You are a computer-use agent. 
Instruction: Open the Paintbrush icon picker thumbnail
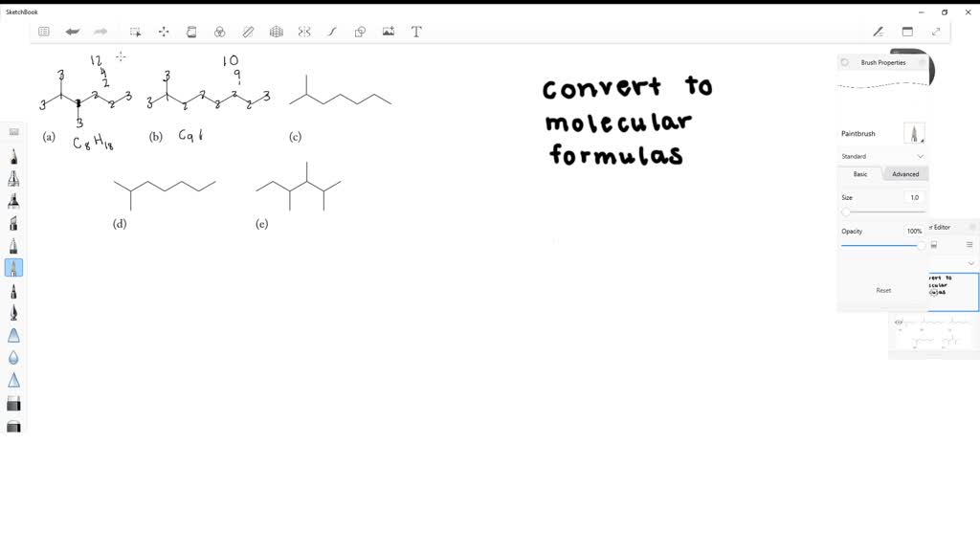(x=914, y=133)
